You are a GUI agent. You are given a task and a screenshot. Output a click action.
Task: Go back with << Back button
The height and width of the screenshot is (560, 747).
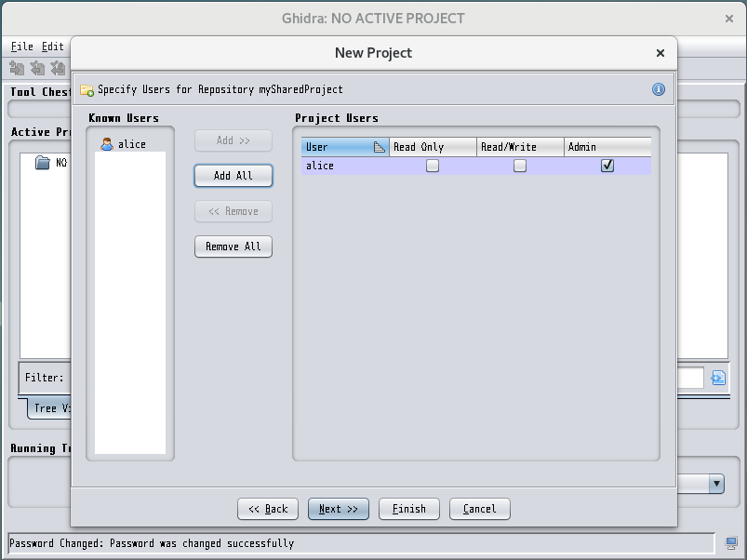[268, 509]
